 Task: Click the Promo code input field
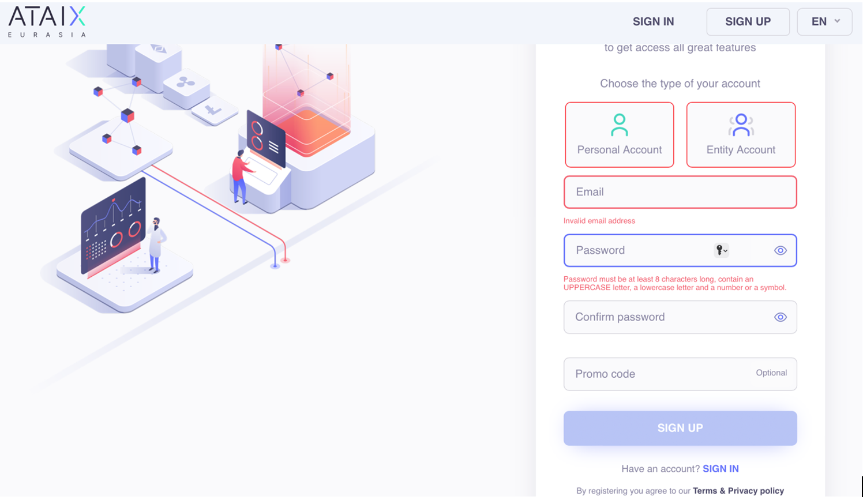tap(658, 374)
